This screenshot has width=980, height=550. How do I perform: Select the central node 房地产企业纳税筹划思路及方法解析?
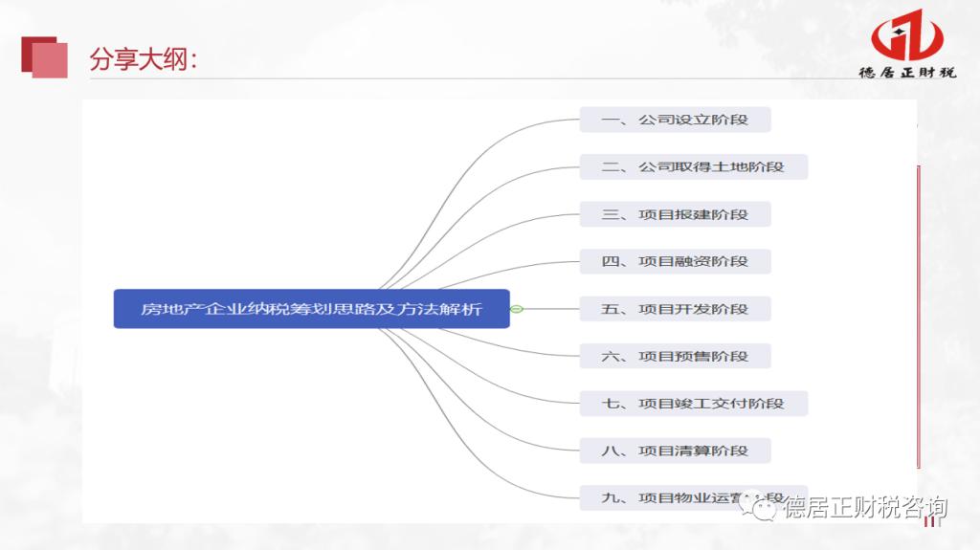click(311, 309)
